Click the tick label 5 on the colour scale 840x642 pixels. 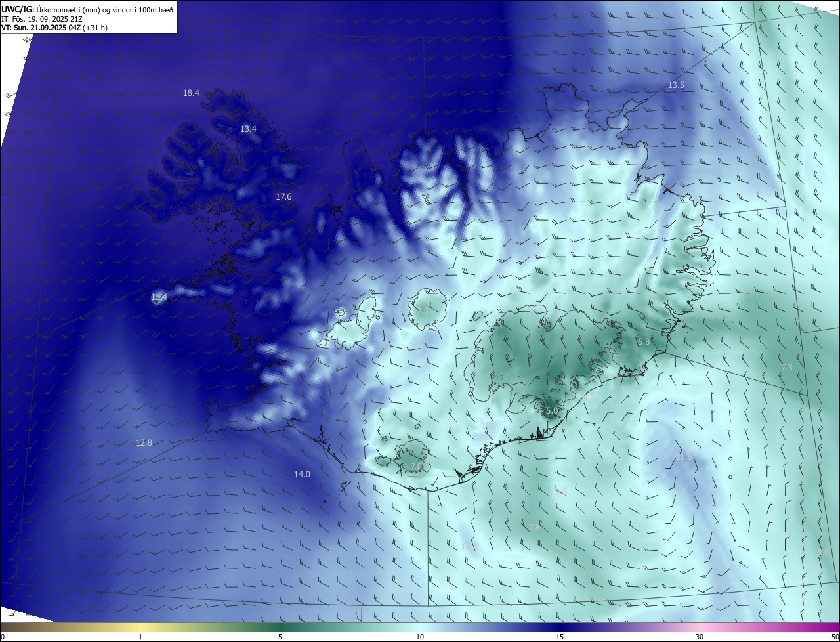pyautogui.click(x=280, y=637)
